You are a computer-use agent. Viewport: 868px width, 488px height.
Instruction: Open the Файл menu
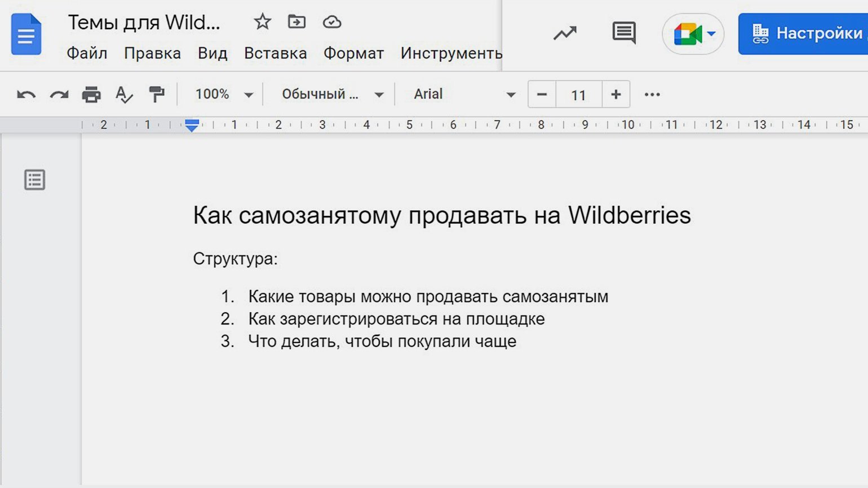pos(87,53)
